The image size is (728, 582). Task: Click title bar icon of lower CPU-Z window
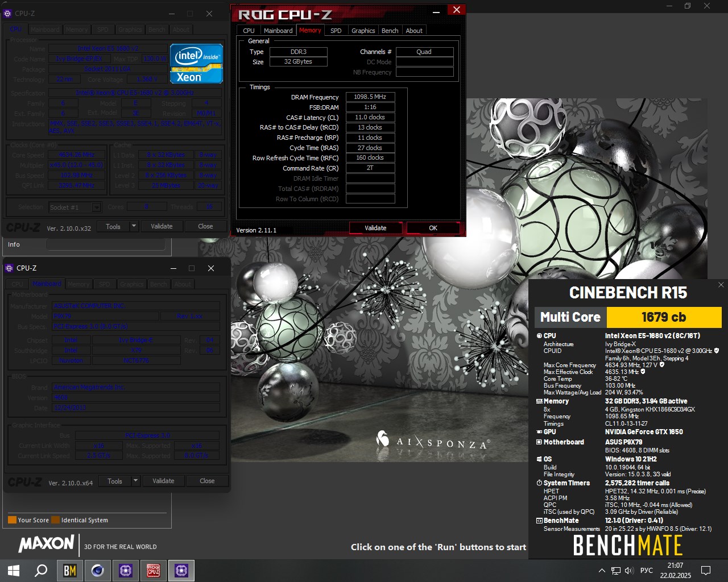click(x=9, y=268)
